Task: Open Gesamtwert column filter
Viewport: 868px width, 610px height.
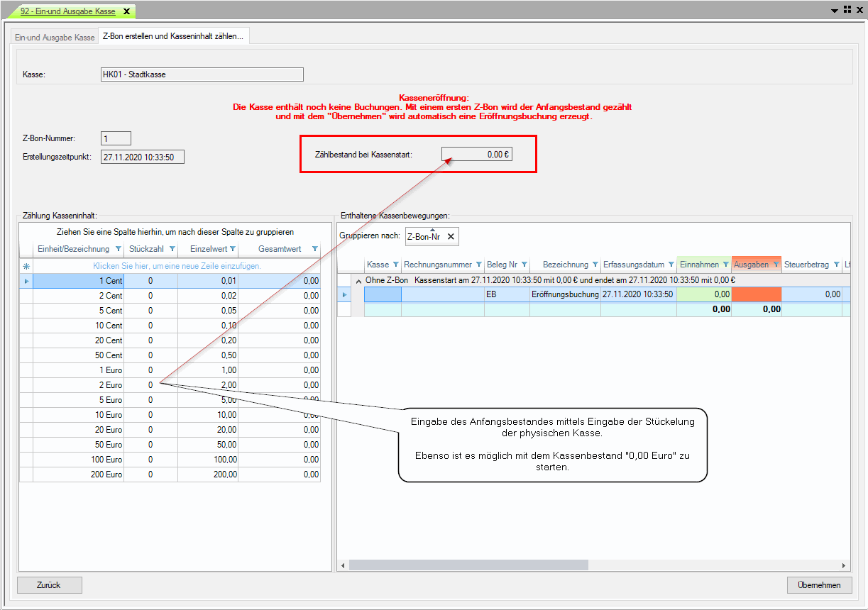Action: pos(314,249)
